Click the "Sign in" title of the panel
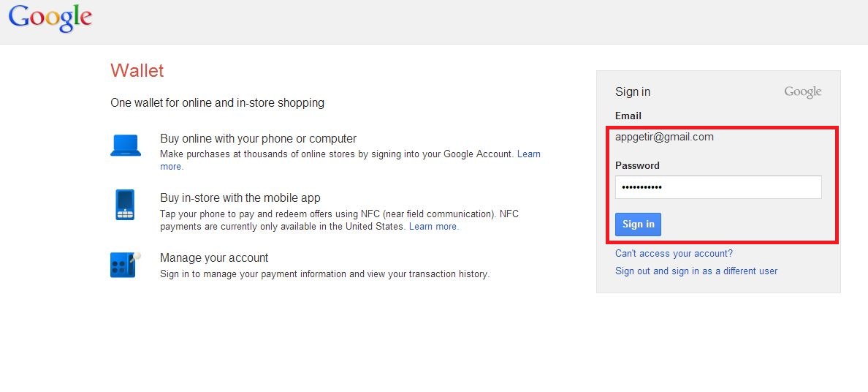 [633, 92]
